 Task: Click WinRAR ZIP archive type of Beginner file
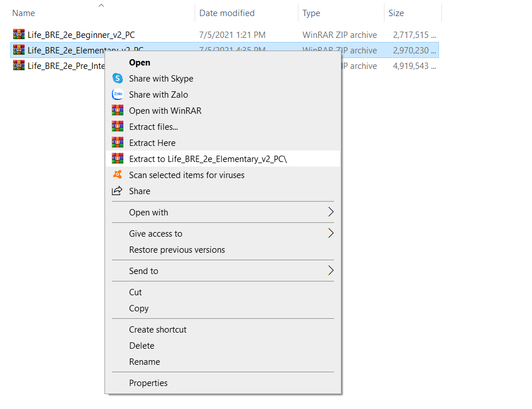[x=340, y=35]
